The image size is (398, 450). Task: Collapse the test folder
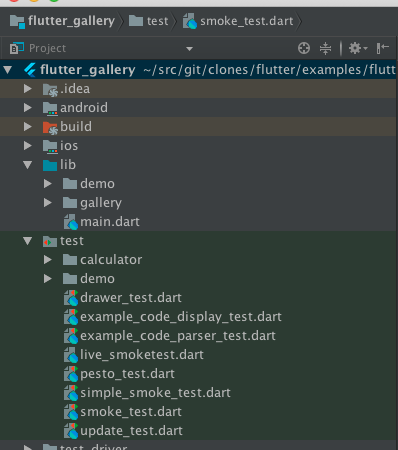pos(28,241)
